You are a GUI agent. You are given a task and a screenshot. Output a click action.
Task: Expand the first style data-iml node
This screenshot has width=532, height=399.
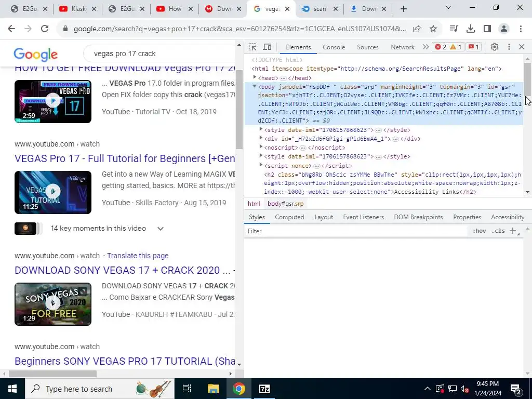click(x=261, y=129)
